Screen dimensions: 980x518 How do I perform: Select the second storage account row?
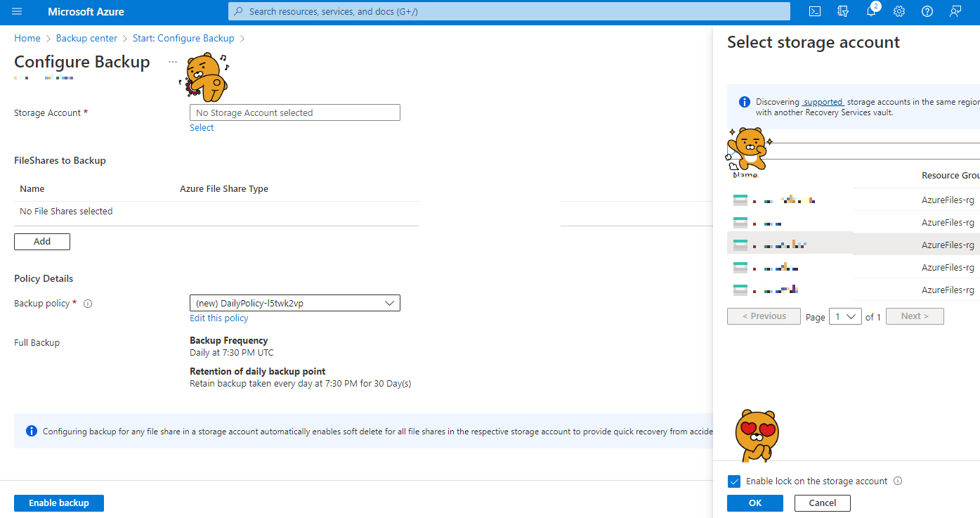coord(854,222)
